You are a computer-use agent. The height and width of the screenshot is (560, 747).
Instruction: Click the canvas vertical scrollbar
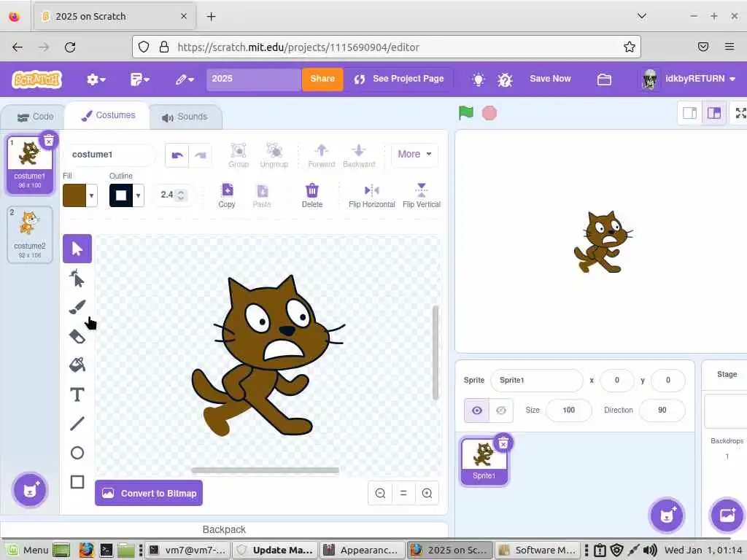pyautogui.click(x=435, y=352)
